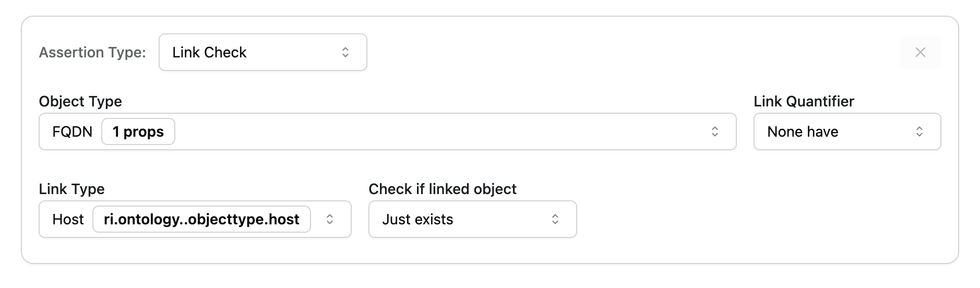Screen dimensions: 980x288
Task: Remove this assertion with the X button
Action: [x=920, y=52]
